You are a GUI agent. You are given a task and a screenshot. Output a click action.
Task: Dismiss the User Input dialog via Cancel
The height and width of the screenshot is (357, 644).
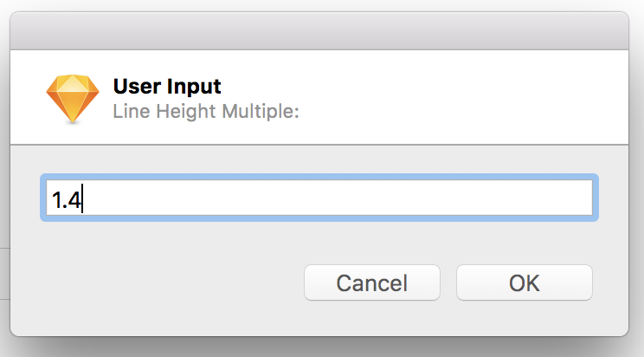(x=372, y=282)
